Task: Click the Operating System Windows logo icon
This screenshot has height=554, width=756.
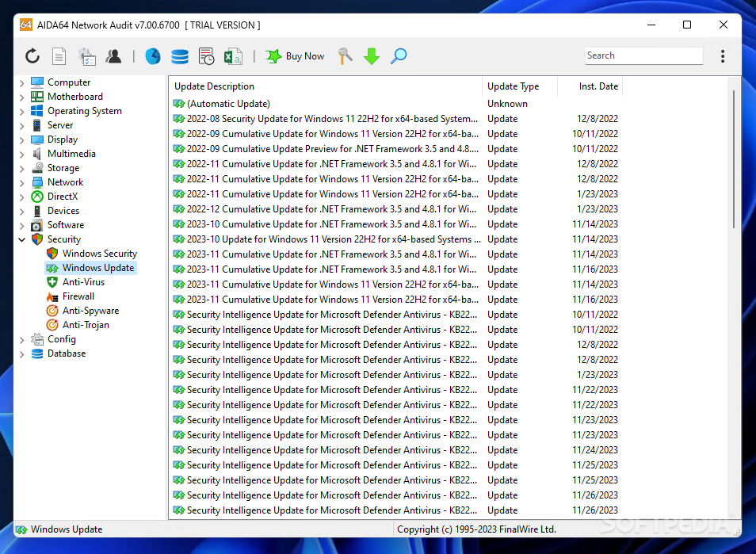Action: point(37,111)
